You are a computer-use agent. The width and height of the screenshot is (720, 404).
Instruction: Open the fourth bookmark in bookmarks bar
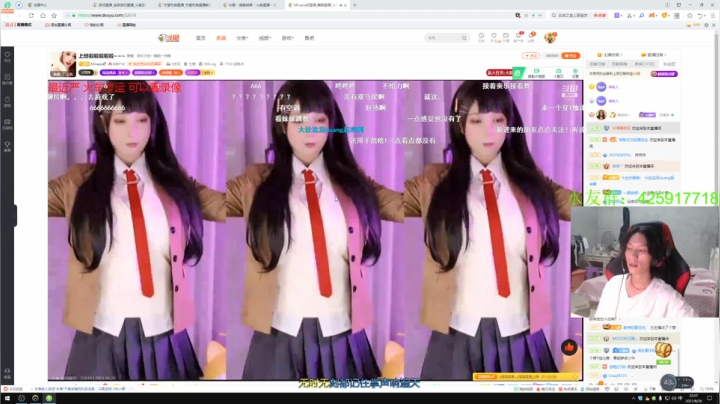tap(126, 25)
